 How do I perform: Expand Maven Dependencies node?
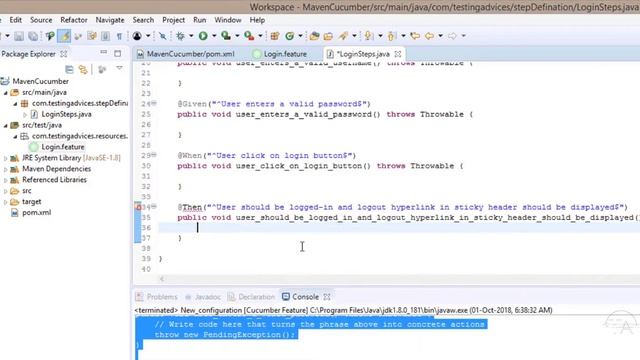(6, 169)
